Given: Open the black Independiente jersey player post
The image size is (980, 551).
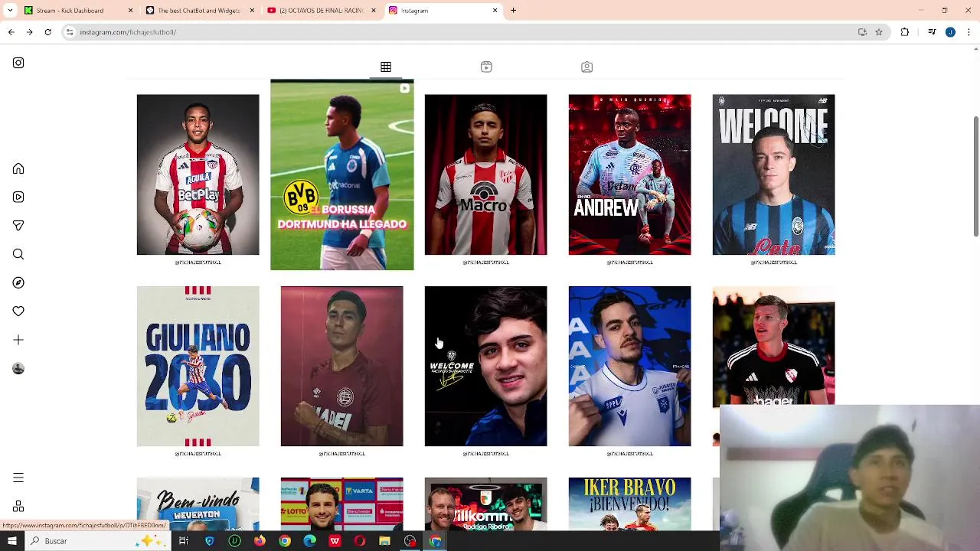Looking at the screenshot, I should tap(774, 346).
